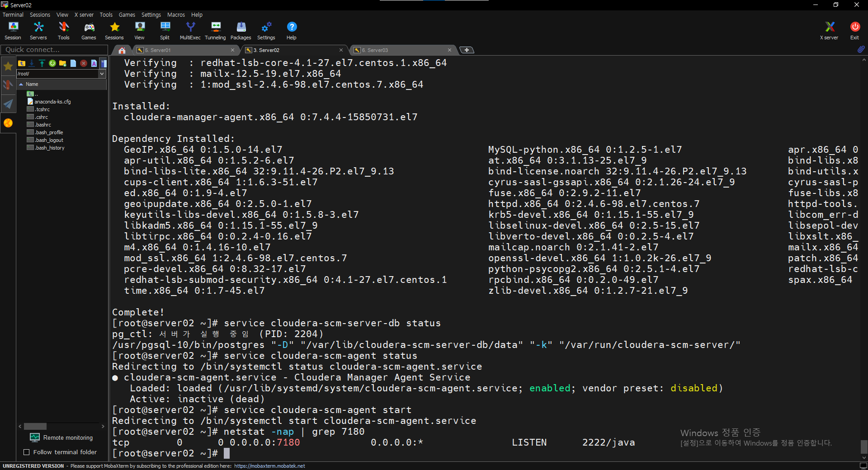868x470 pixels.
Task: Go to the Home tab
Action: 122,50
